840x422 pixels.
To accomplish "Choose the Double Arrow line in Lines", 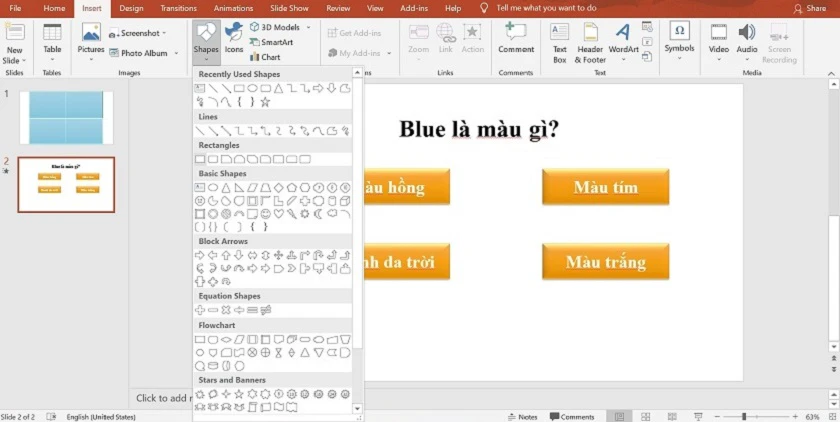I will 226,131.
